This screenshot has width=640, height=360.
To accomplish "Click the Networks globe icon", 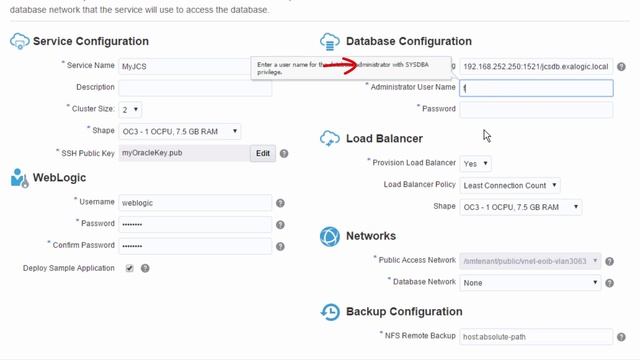I will coord(330,236).
